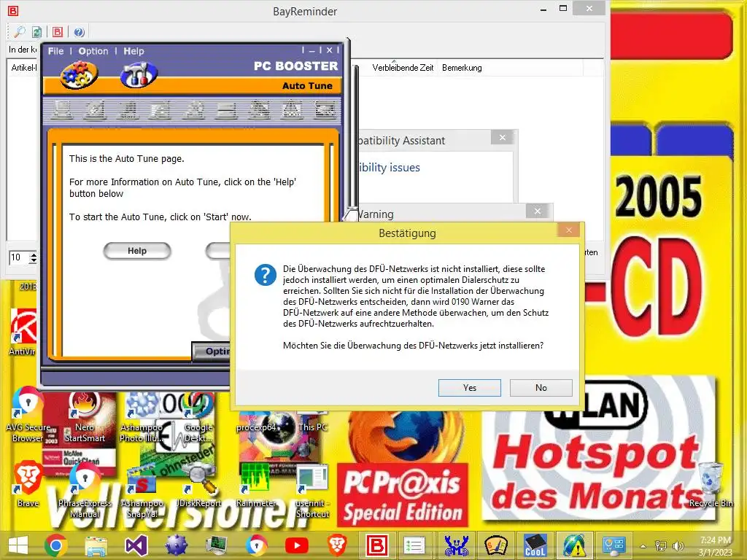Image resolution: width=747 pixels, height=560 pixels.
Task: Click the blue control panel taskbar icon
Action: pos(614,545)
